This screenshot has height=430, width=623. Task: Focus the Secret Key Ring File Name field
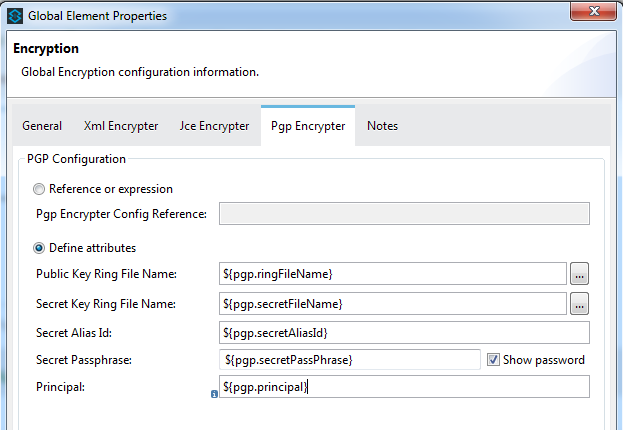click(x=393, y=303)
